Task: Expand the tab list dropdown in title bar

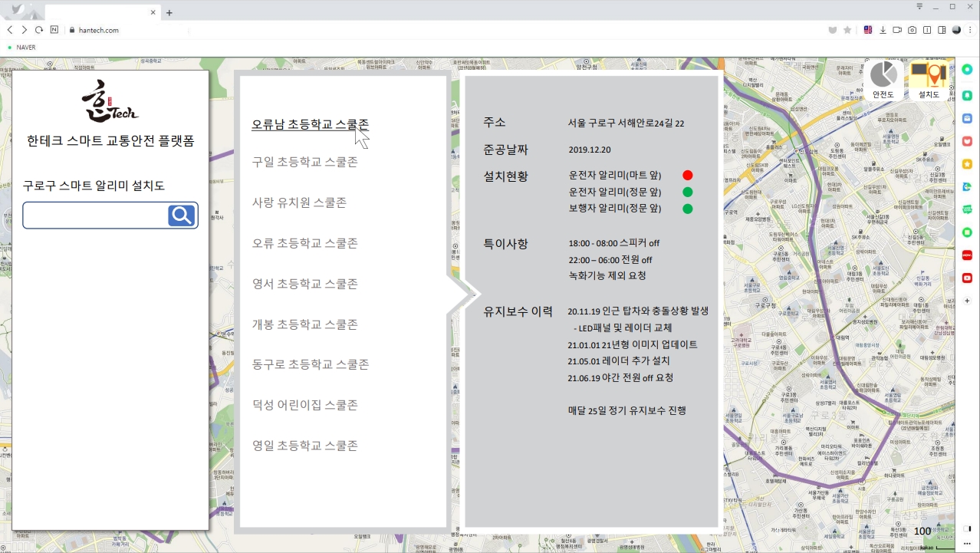Action: 919,6
